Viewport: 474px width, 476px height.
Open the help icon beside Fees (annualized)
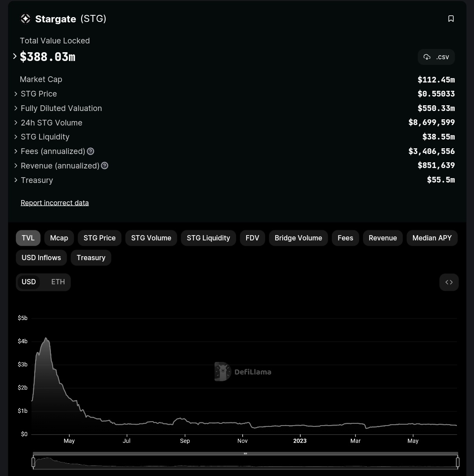(90, 151)
